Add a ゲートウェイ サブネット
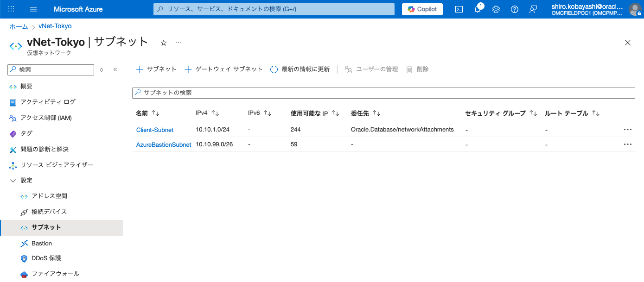644x282 pixels. (223, 69)
